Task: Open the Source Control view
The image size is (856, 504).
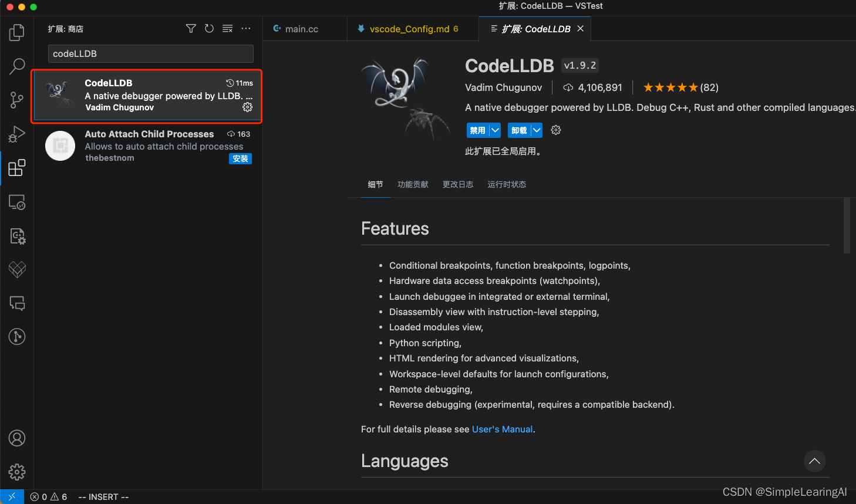Action: pos(17,100)
